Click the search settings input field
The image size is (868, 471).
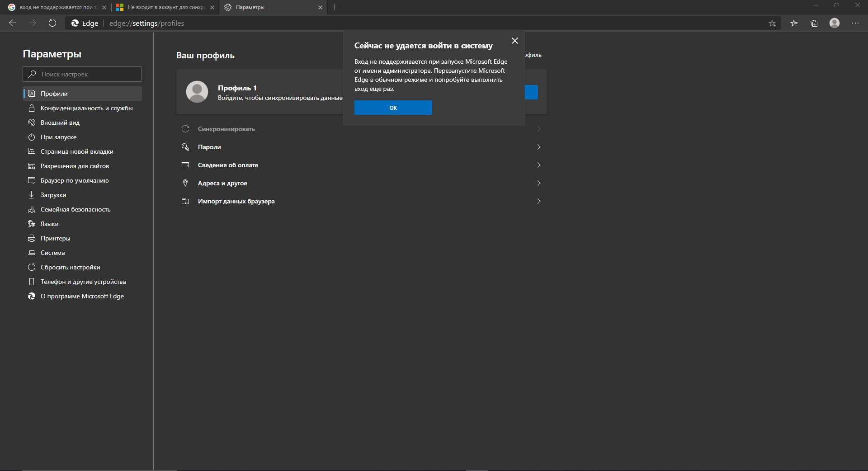[82, 74]
